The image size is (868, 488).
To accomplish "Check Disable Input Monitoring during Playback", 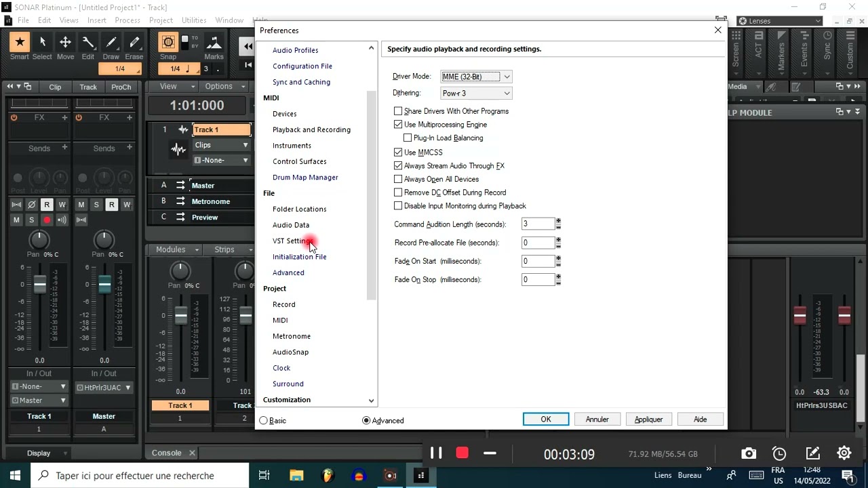I will [x=398, y=206].
